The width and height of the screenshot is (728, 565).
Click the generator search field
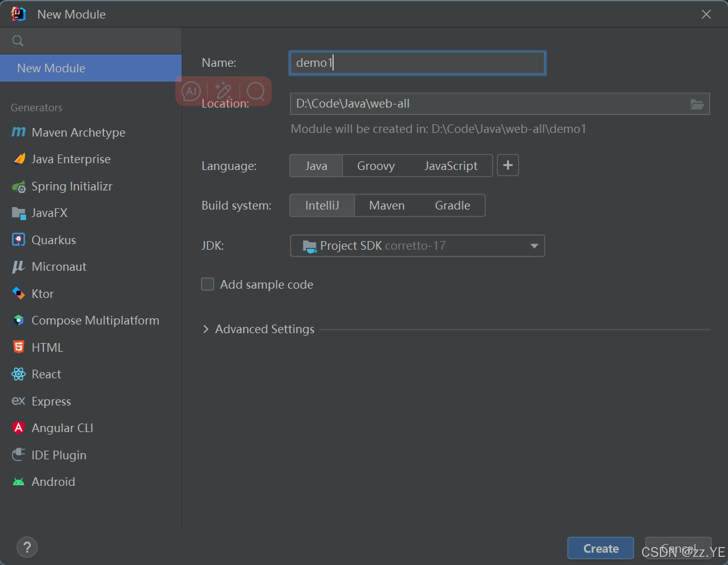click(x=91, y=41)
